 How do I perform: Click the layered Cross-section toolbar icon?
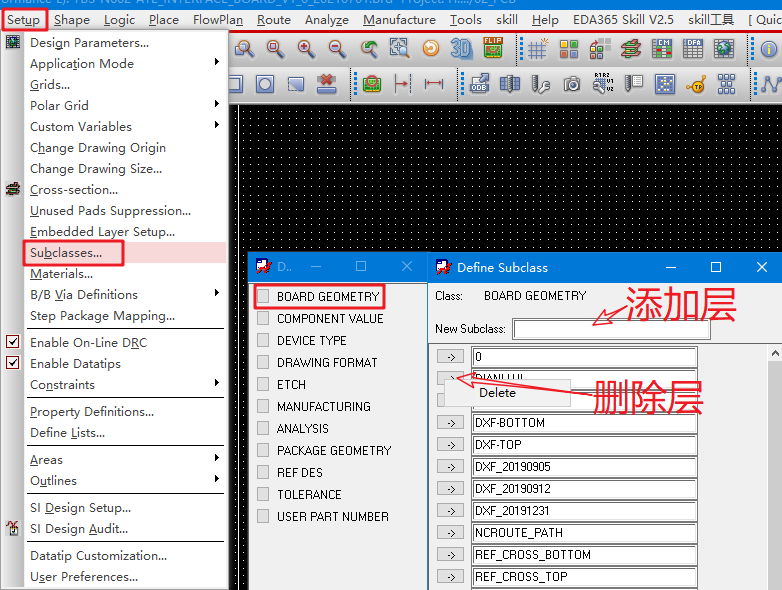[631, 49]
